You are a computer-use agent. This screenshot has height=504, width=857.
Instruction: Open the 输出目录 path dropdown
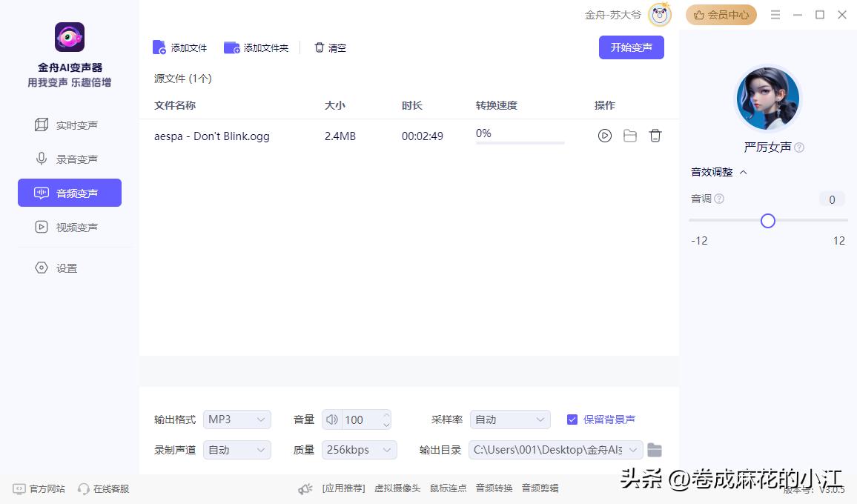click(556, 450)
